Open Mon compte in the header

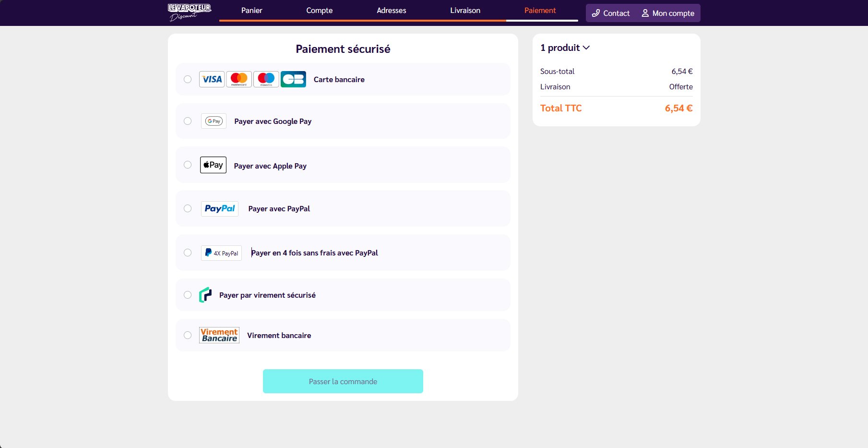[668, 13]
